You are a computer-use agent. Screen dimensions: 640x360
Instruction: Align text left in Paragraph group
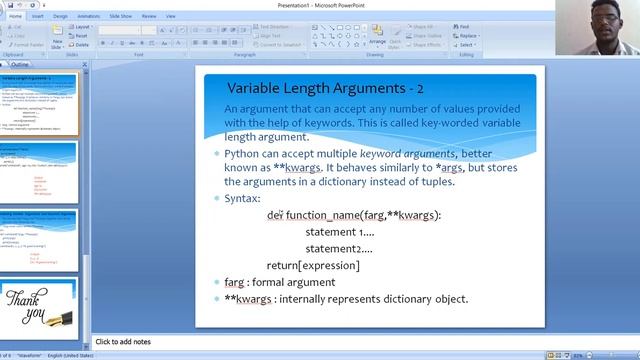(x=196, y=43)
